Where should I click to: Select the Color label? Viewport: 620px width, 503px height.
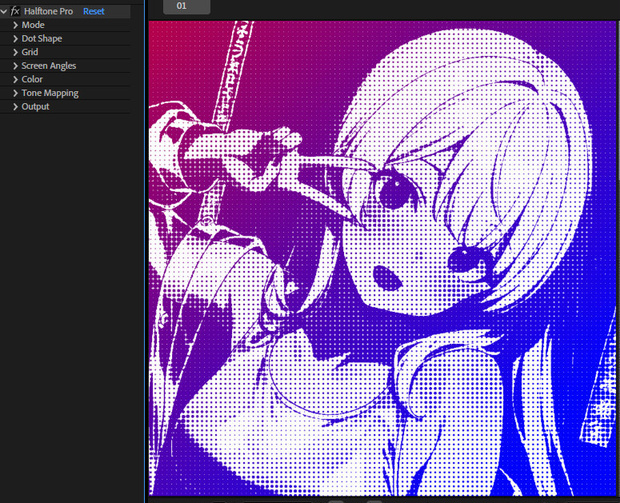click(x=32, y=79)
